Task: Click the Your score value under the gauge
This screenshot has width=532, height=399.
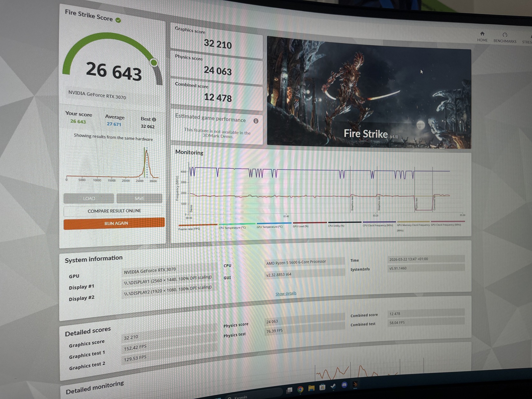Action: click(x=78, y=122)
